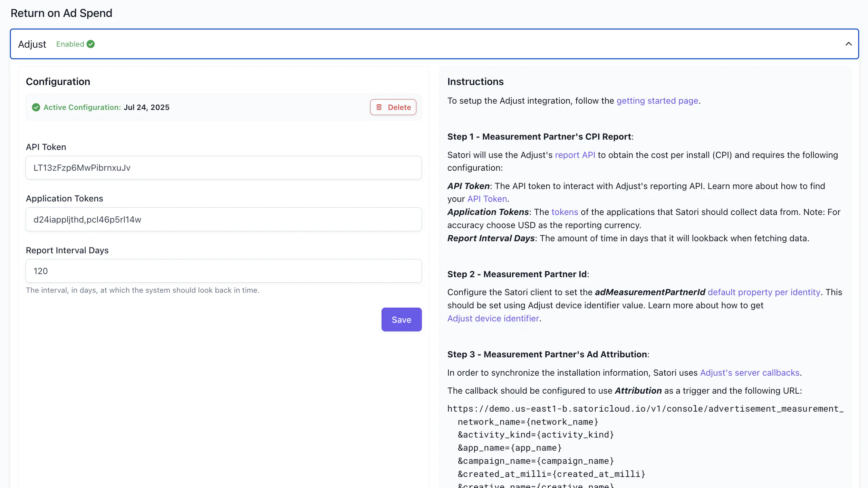This screenshot has height=488, width=868.
Task: Click the API Token hyperlink in instructions
Action: pos(487,199)
